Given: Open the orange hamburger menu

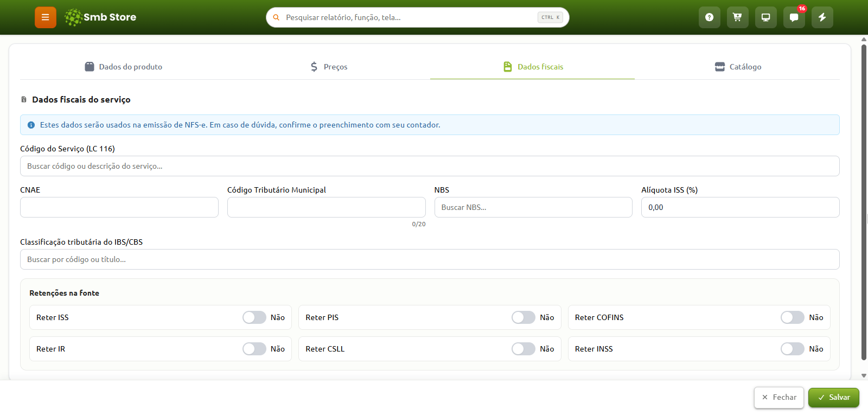Looking at the screenshot, I should pos(46,17).
